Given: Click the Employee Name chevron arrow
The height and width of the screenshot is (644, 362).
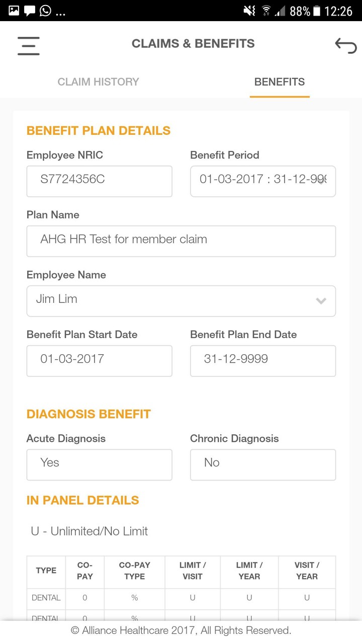Looking at the screenshot, I should 321,301.
